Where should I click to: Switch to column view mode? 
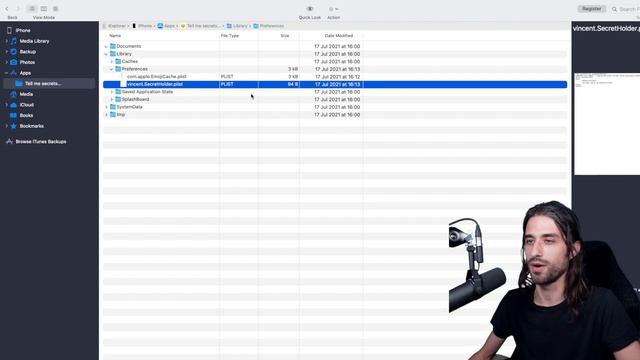point(44,9)
